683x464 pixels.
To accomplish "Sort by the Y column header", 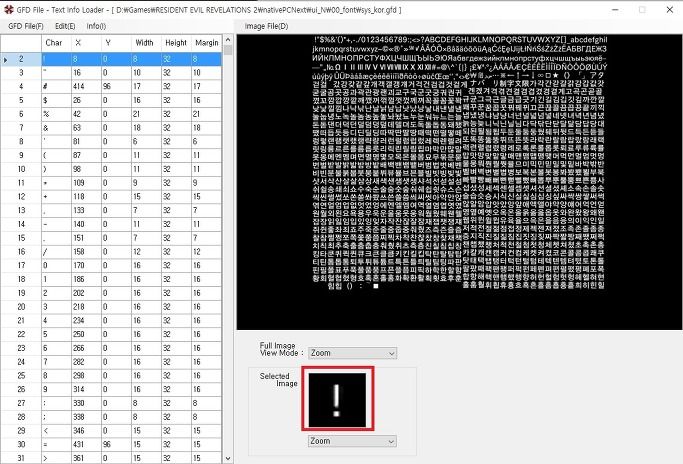I will click(116, 43).
